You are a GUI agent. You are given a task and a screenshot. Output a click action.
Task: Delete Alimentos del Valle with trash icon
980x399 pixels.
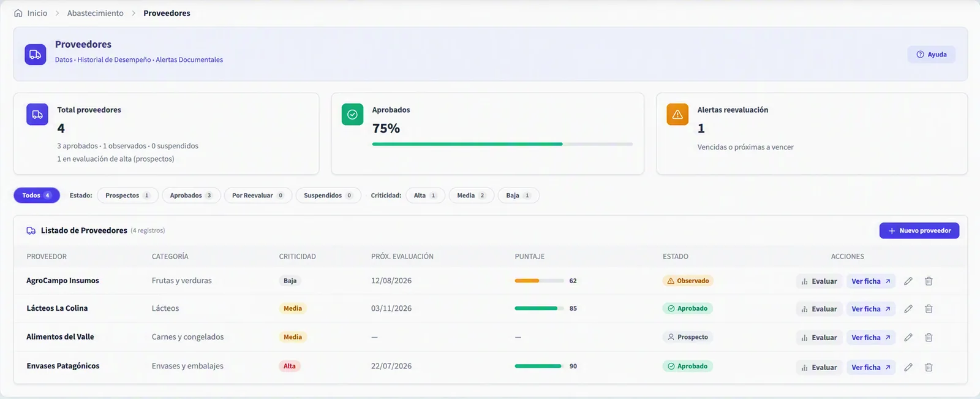[929, 338]
